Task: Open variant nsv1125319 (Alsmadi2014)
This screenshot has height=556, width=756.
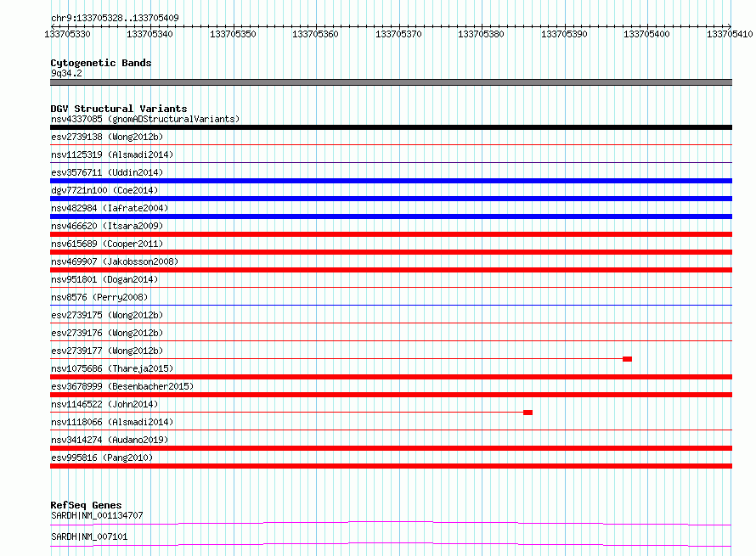Action: click(x=112, y=154)
